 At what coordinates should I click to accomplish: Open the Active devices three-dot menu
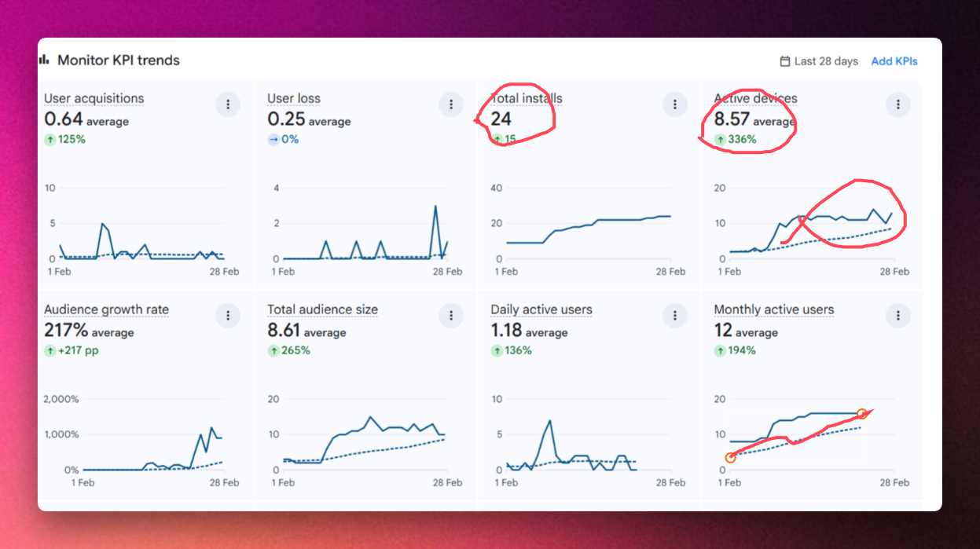[897, 104]
